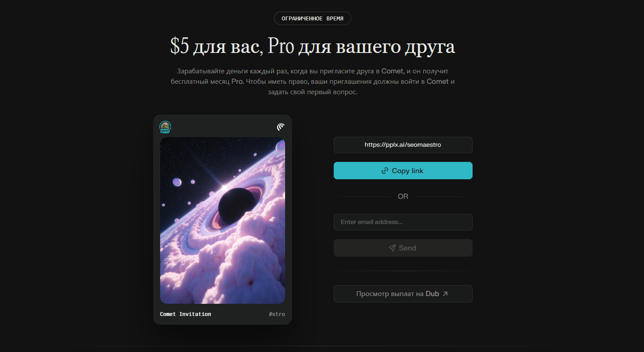Copy the referral link with Copy link

(403, 171)
